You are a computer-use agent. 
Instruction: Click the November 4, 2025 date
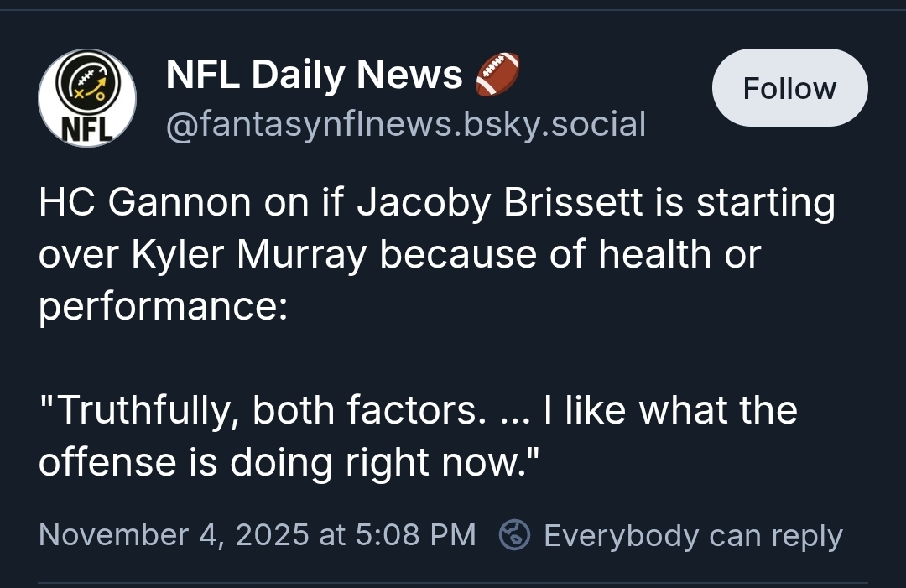pos(174,534)
